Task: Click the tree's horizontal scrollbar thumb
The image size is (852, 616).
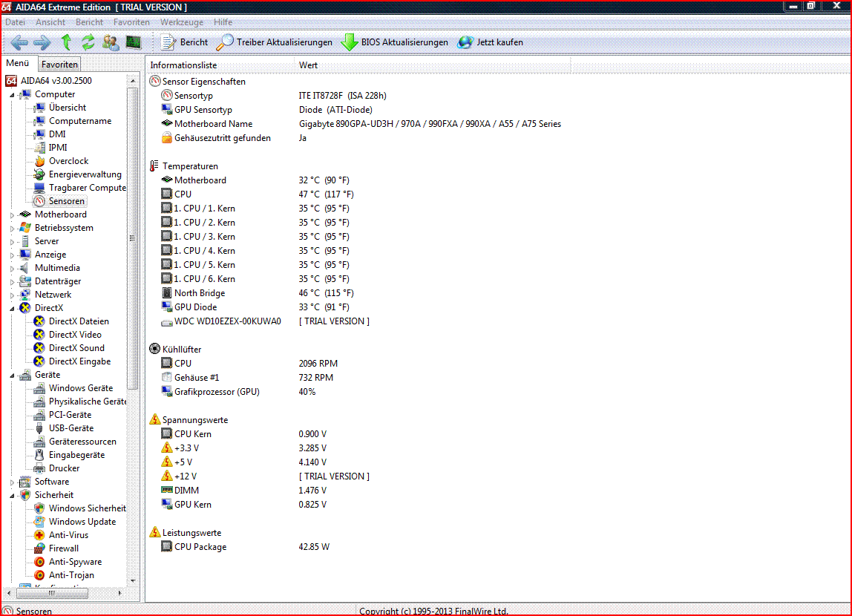Action: (x=52, y=593)
